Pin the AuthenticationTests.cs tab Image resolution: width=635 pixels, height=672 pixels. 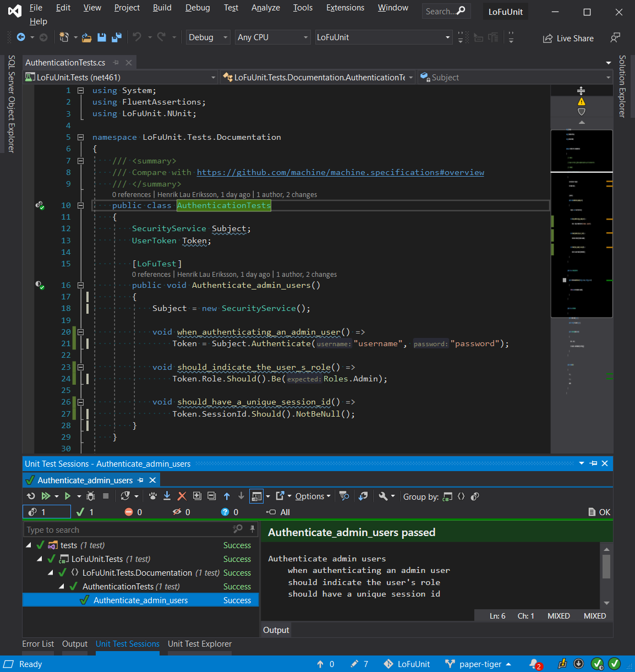pos(116,63)
